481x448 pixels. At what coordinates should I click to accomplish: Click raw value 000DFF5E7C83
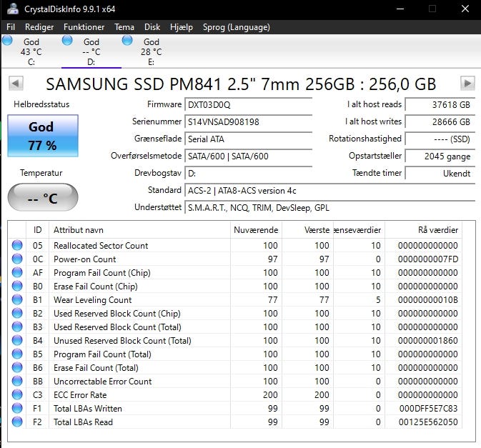[x=428, y=409]
